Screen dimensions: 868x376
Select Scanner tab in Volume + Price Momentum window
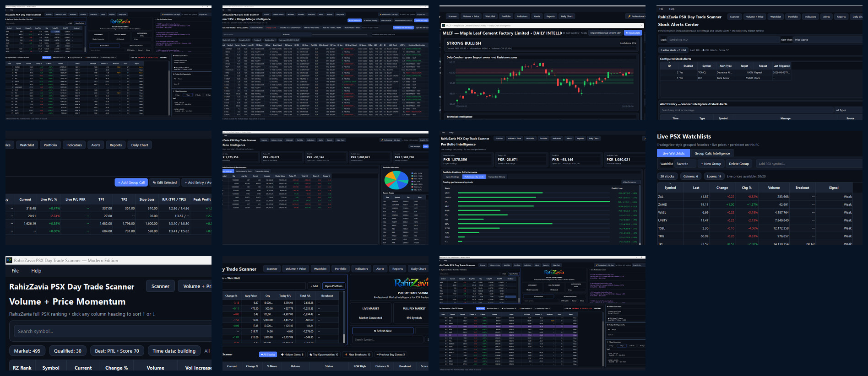tap(160, 286)
